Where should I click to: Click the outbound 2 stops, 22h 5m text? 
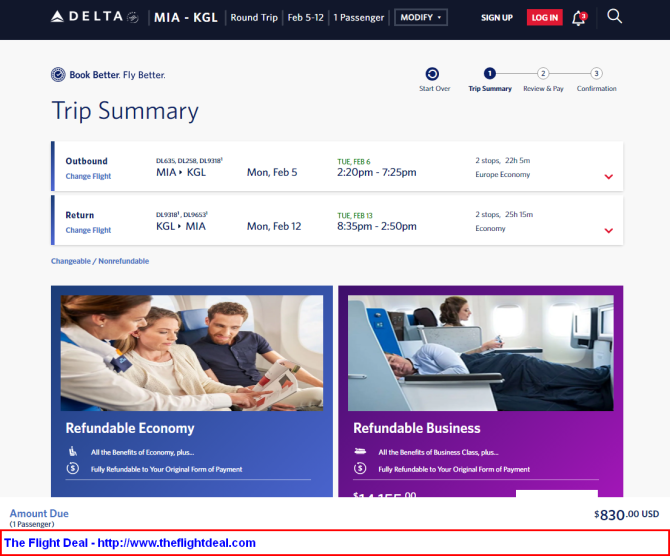point(502,161)
